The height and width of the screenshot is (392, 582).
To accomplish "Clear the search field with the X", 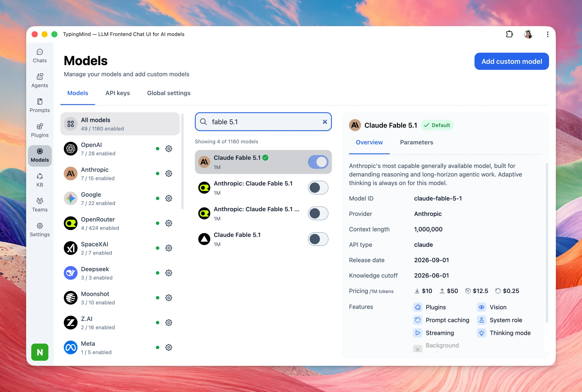I will 325,122.
